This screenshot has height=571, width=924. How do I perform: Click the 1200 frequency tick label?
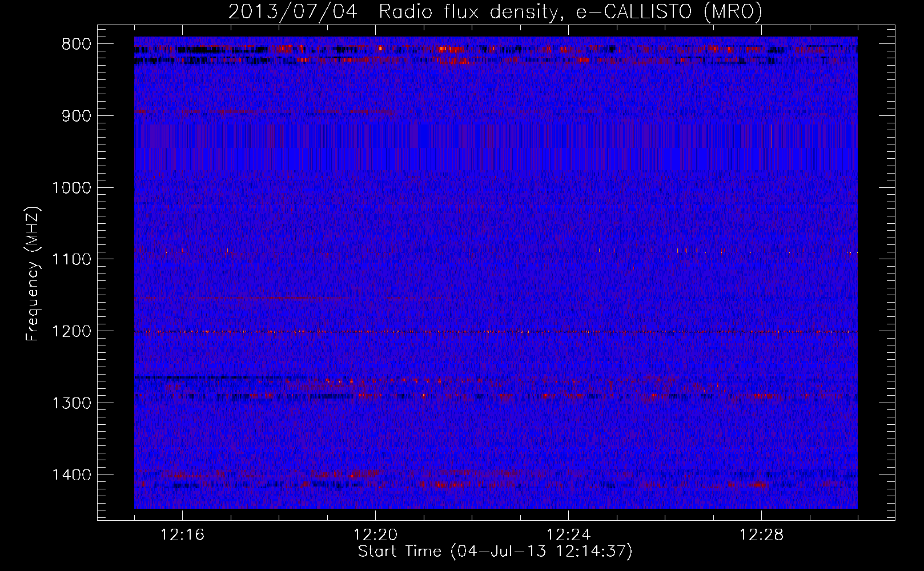72,332
